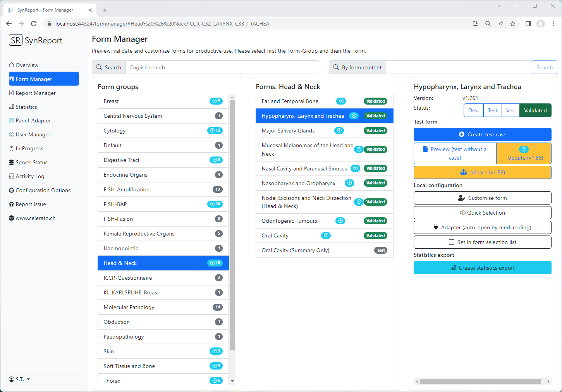Click the SynReport SR logo
The width and height of the screenshot is (562, 392).
pyautogui.click(x=16, y=40)
